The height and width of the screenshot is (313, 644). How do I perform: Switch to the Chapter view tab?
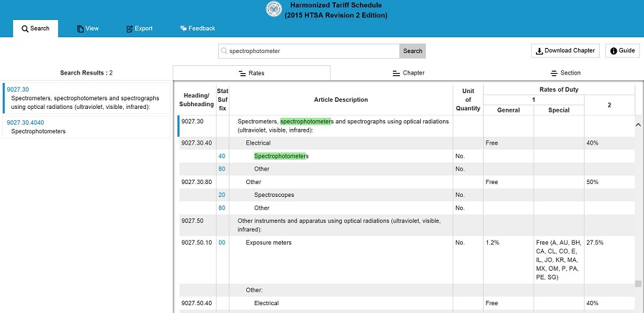(x=409, y=73)
